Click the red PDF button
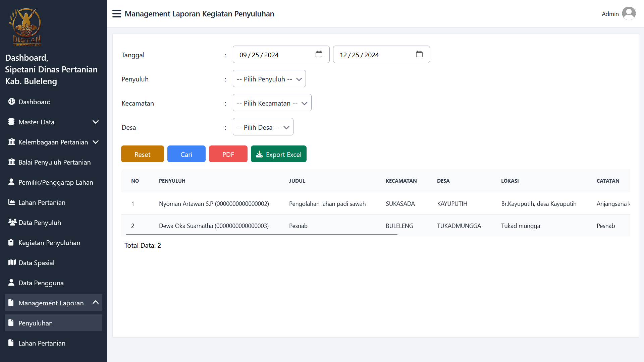 coord(228,154)
